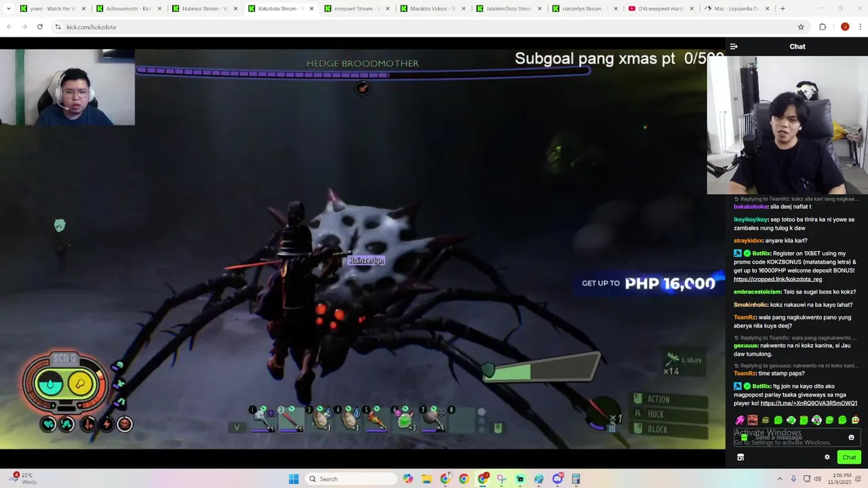Viewport: 868px width, 488px height.
Task: Show hidden system tray icons
Action: coord(780,479)
